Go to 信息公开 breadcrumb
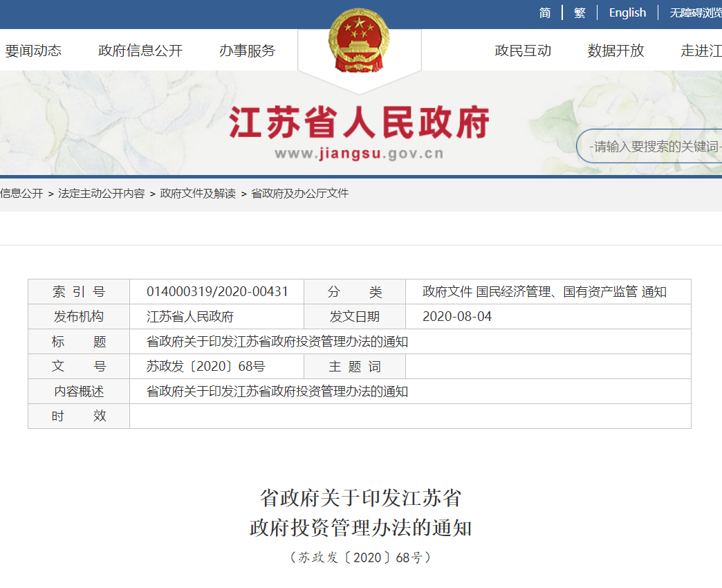The image size is (722, 588). [21, 194]
